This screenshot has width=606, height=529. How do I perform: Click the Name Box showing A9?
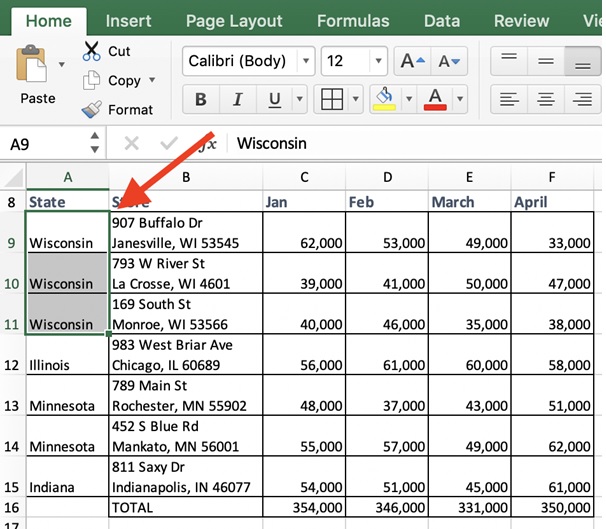click(x=43, y=144)
